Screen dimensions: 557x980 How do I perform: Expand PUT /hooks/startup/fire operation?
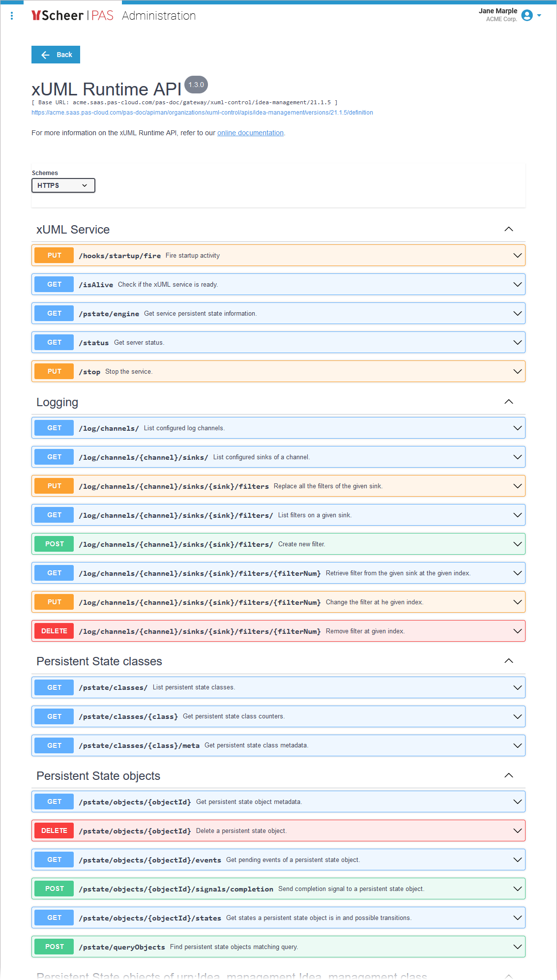click(x=278, y=256)
